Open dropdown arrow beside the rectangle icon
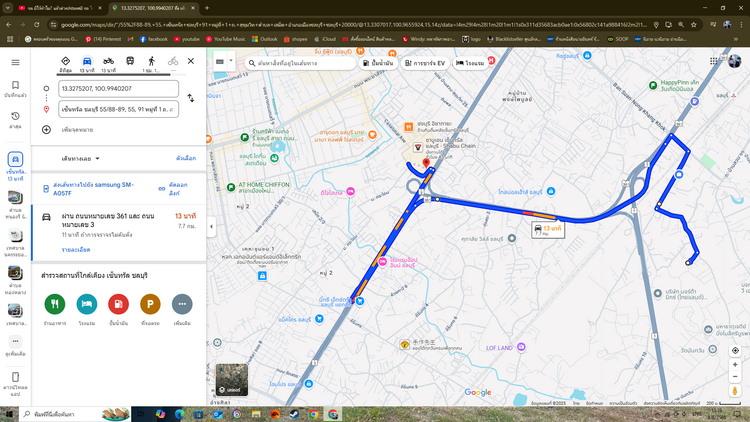This screenshot has height=422, width=750. coord(231,61)
